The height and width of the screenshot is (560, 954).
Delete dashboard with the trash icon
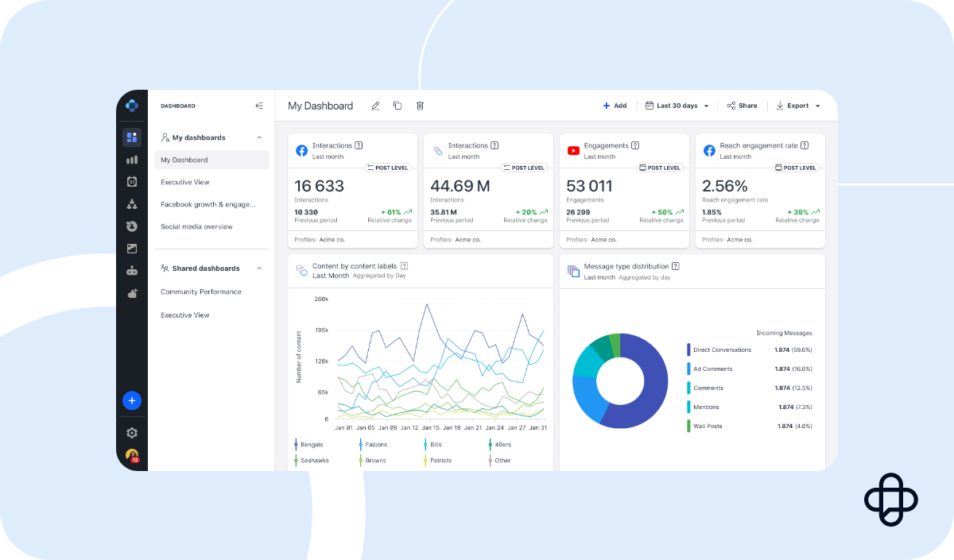tap(420, 105)
